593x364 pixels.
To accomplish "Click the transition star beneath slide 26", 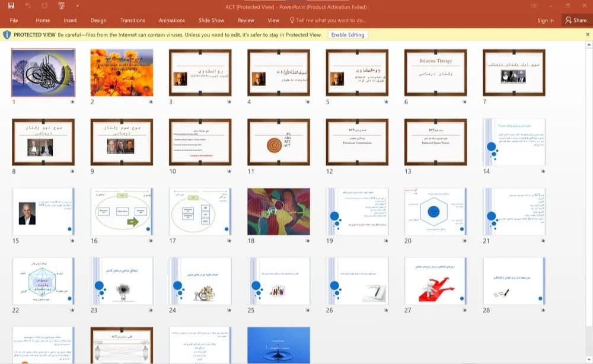I will (x=386, y=310).
